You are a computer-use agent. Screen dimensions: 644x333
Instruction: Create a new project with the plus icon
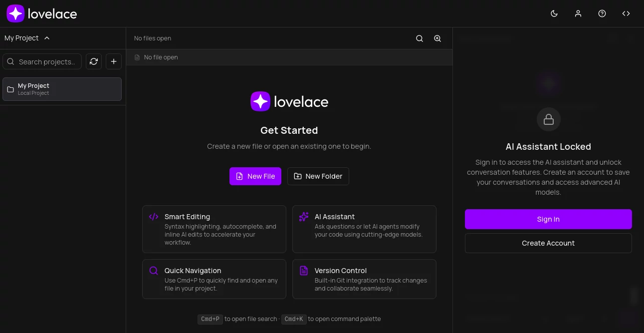point(114,61)
